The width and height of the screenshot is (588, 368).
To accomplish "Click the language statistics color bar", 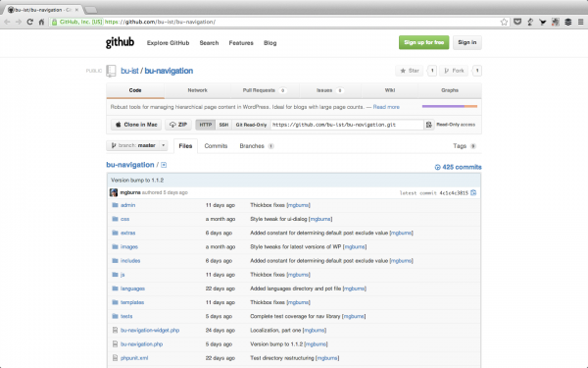I will click(x=450, y=107).
